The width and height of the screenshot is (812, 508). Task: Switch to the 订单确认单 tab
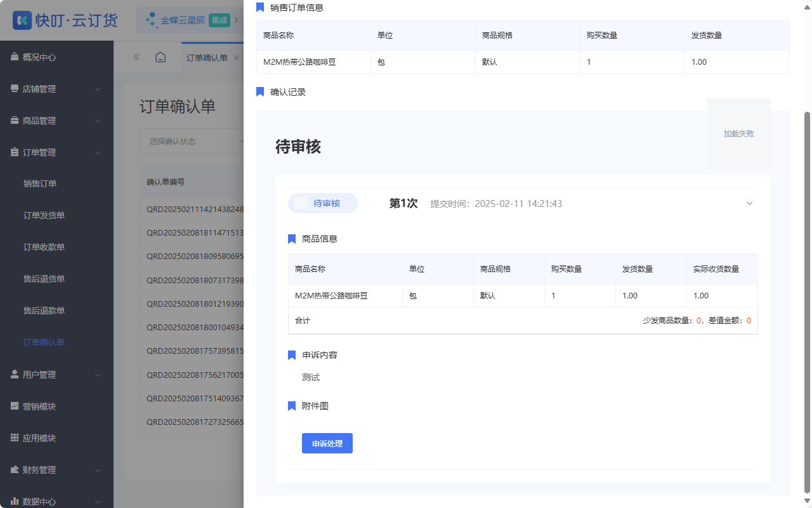(207, 58)
